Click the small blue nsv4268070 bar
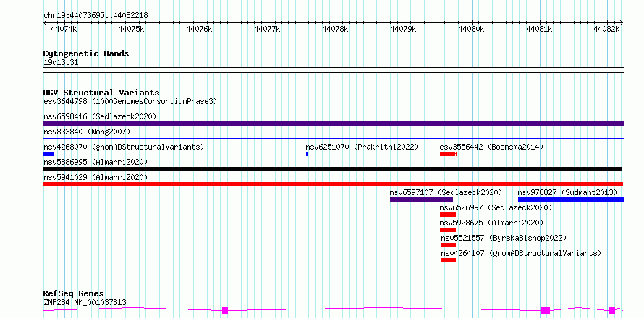Screen dimensions: 644x318 (48, 154)
